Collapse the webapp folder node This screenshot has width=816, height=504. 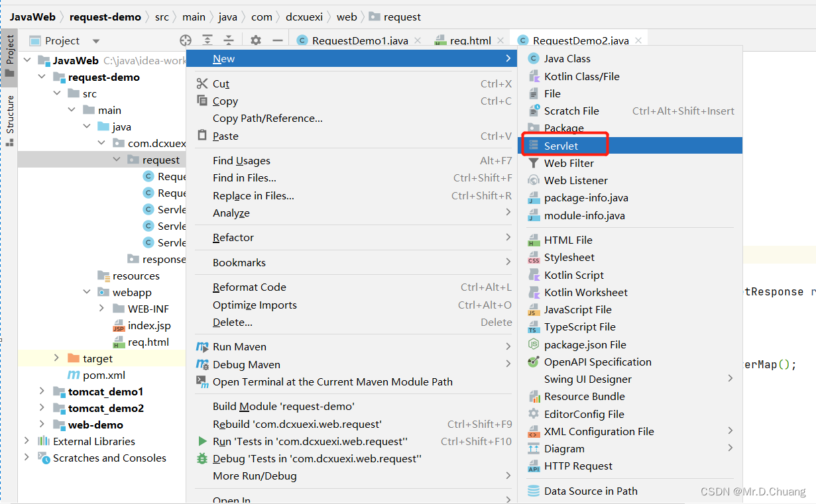coord(87,292)
